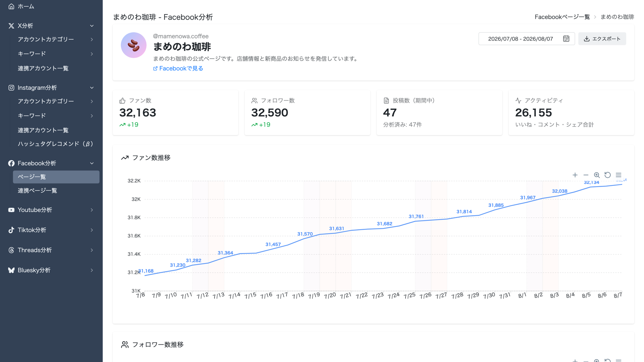Open the ファン数推移 chart hamburger menu
This screenshot has width=644, height=362.
pos(619,175)
